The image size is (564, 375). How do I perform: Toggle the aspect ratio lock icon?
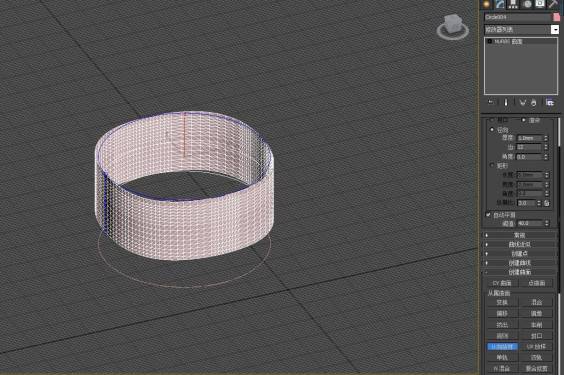(547, 203)
